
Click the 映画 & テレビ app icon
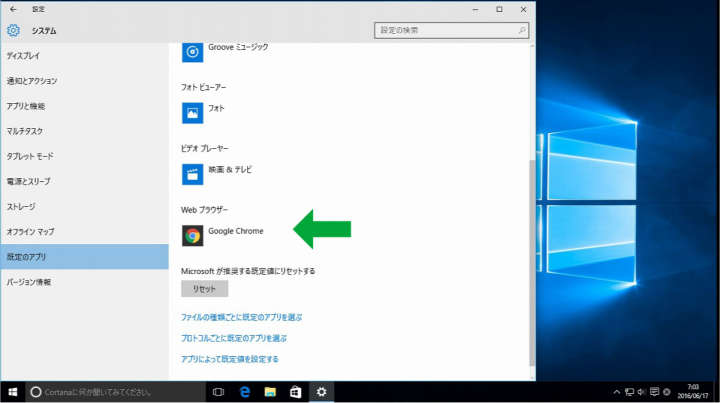(x=192, y=174)
